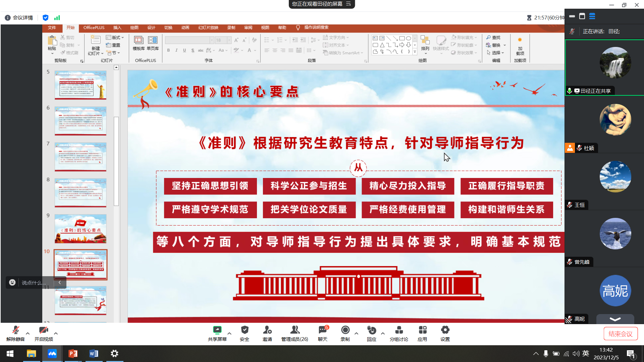Image resolution: width=644 pixels, height=362 pixels.
Task: Open the Apps (应用) icon
Action: (x=422, y=330)
